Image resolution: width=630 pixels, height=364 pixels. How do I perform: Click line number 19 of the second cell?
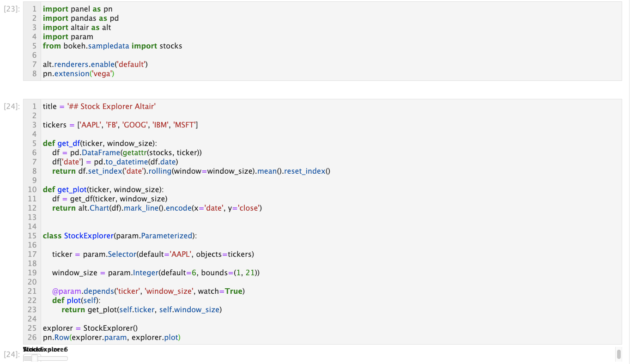(32, 272)
